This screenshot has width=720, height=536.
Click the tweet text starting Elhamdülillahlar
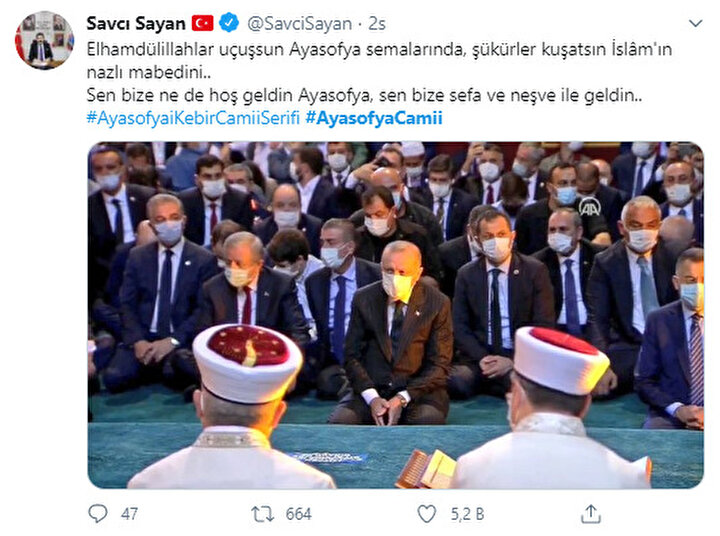click(379, 61)
